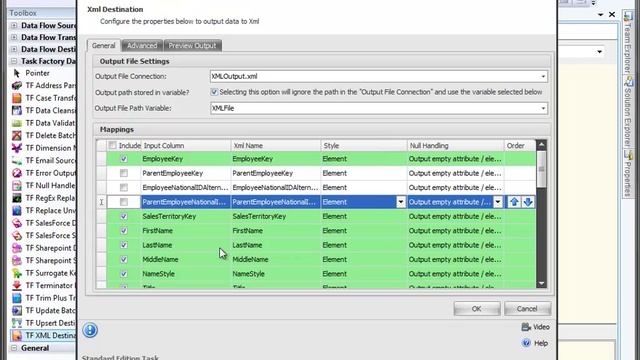Click the TF Address Parse icon
This screenshot has height=360, width=640.
[17, 86]
